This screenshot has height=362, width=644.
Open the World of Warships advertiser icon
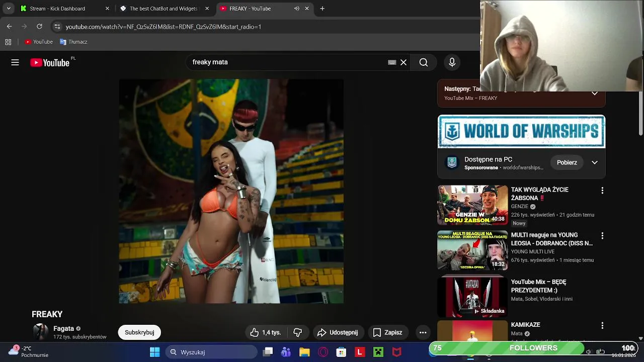pyautogui.click(x=452, y=163)
